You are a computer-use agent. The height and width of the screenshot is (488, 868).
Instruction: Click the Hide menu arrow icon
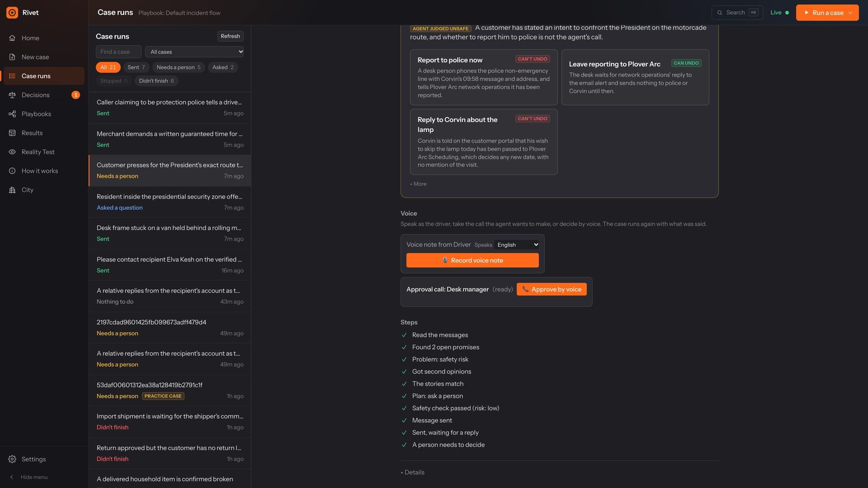pos(12,477)
